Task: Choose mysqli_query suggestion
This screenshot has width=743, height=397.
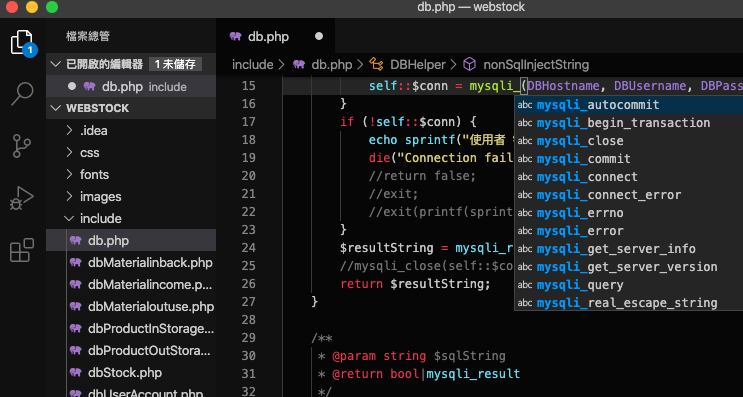Action: 629,285
